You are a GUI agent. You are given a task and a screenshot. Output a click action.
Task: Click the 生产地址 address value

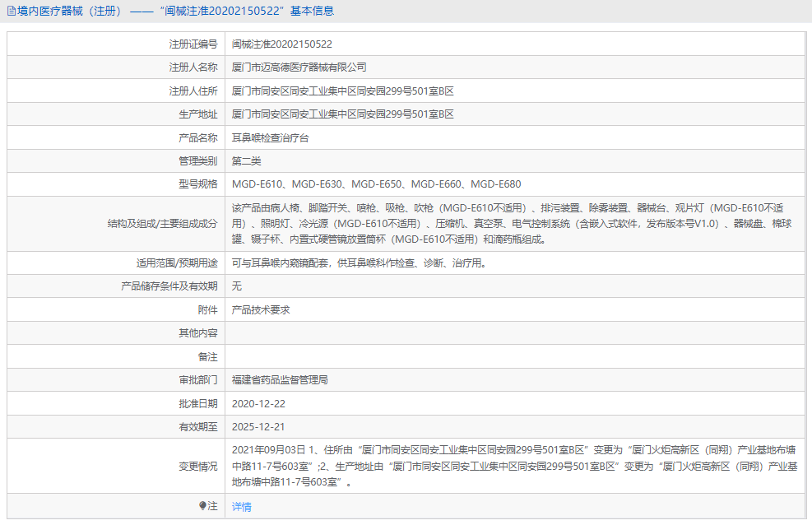(x=342, y=114)
